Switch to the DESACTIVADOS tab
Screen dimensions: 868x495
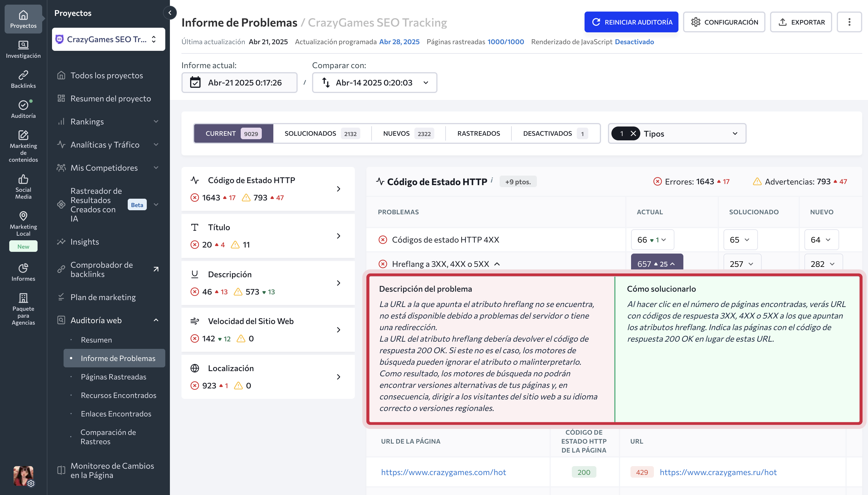click(555, 134)
